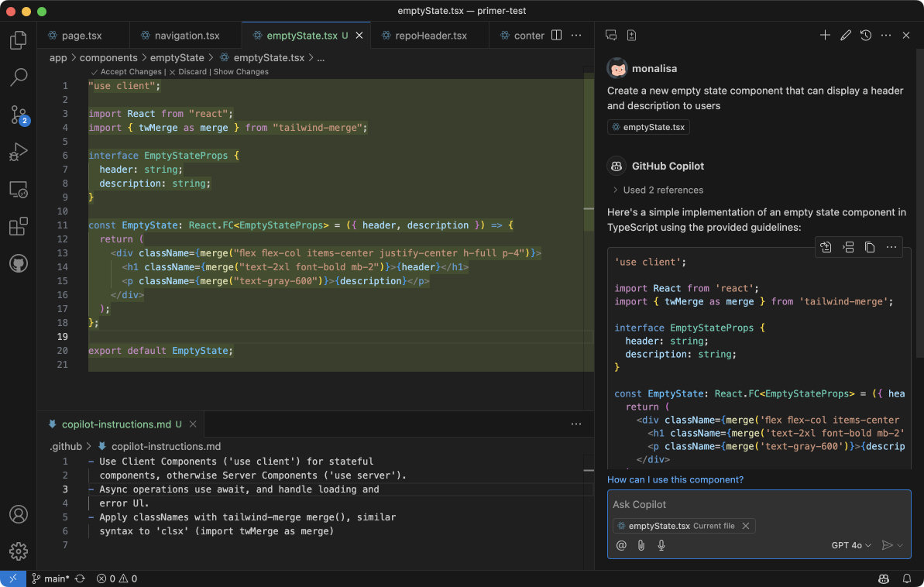This screenshot has height=587, width=924.
Task: Attach context with the paperclip icon
Action: pos(641,545)
